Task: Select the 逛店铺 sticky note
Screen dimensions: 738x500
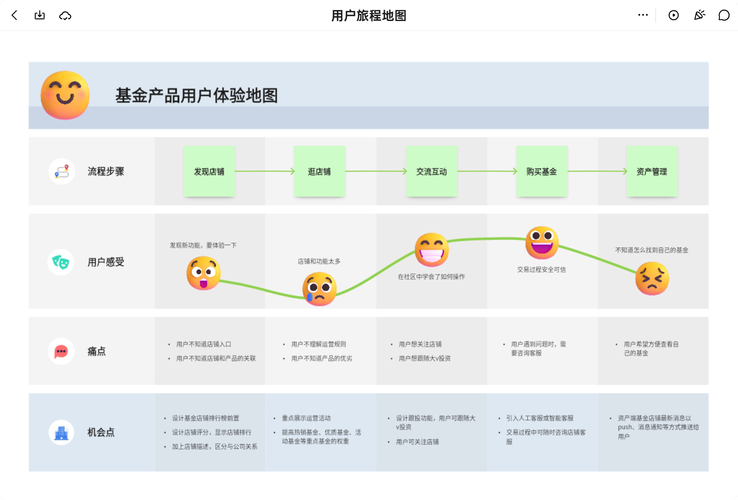Action: [320, 171]
